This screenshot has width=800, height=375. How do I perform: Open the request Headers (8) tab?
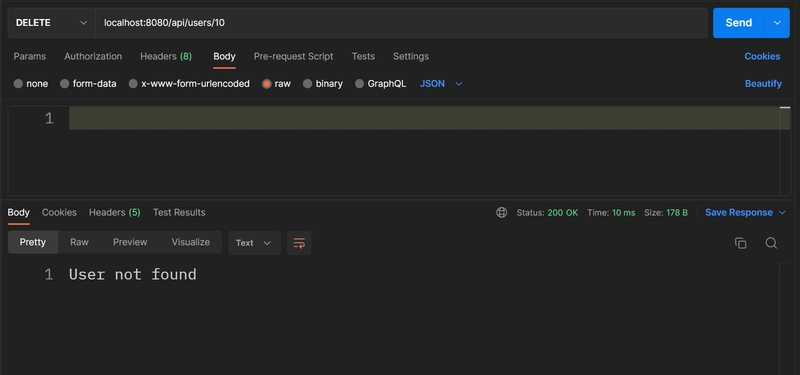(166, 56)
